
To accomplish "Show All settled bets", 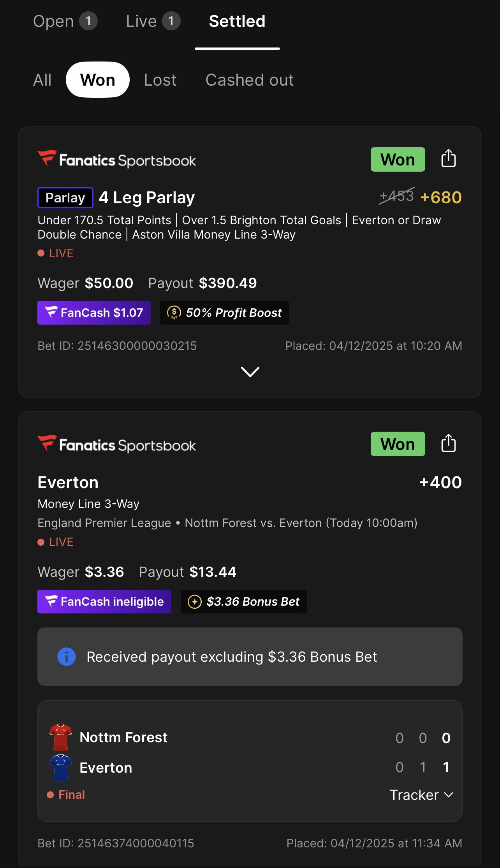I will tap(42, 80).
